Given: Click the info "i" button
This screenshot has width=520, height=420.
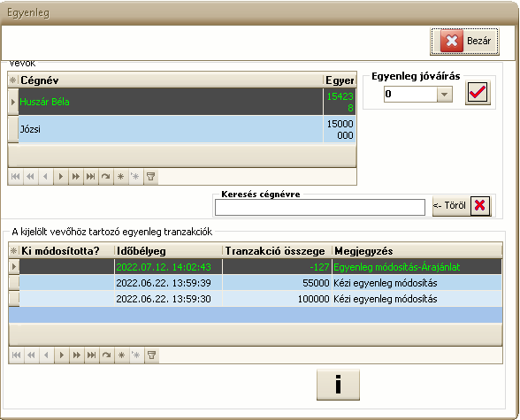Looking at the screenshot, I should point(338,385).
